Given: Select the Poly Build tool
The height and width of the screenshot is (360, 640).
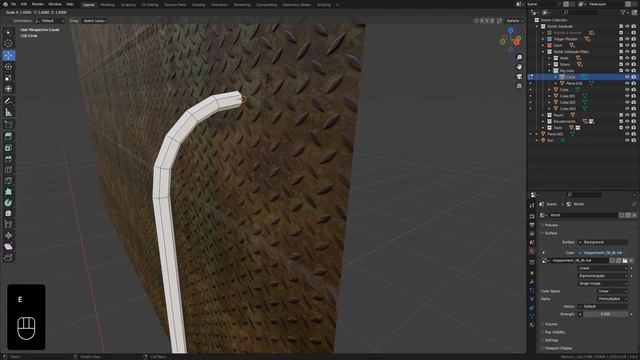Looking at the screenshot, I should (9, 192).
